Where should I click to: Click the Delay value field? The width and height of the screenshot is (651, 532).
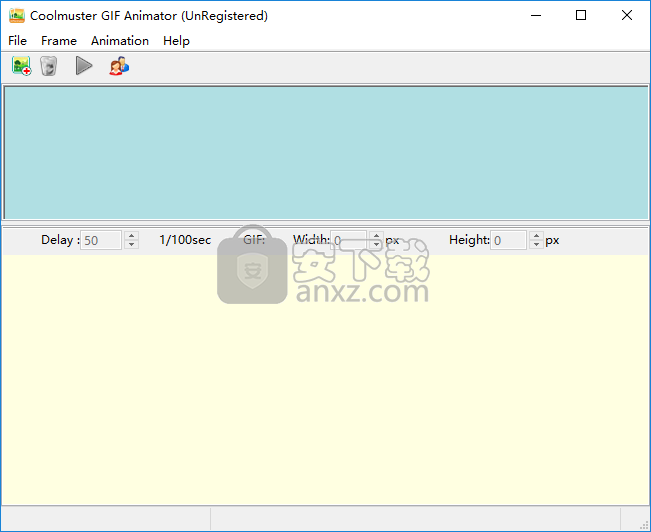pos(101,240)
